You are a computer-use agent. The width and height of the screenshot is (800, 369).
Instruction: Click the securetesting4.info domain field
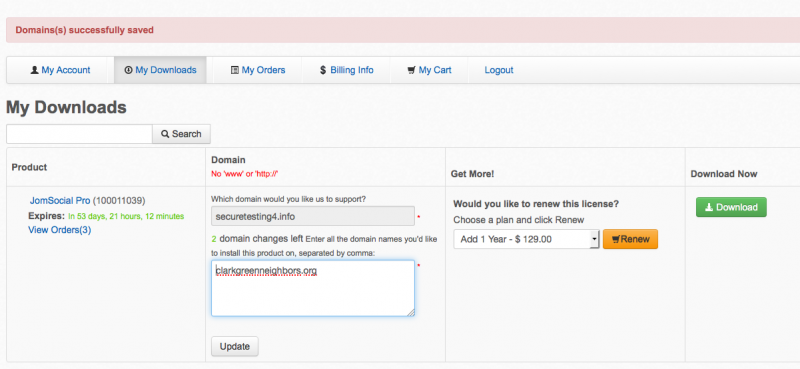(313, 216)
